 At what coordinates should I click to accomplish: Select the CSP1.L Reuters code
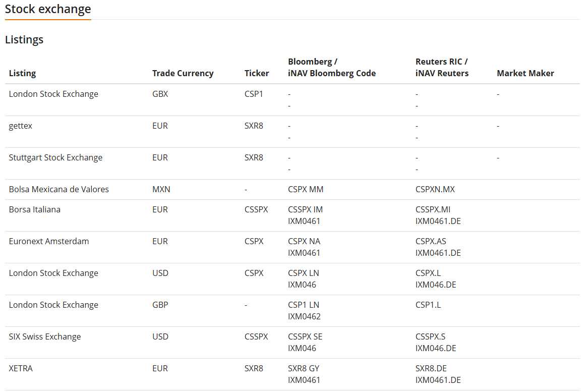tap(428, 305)
